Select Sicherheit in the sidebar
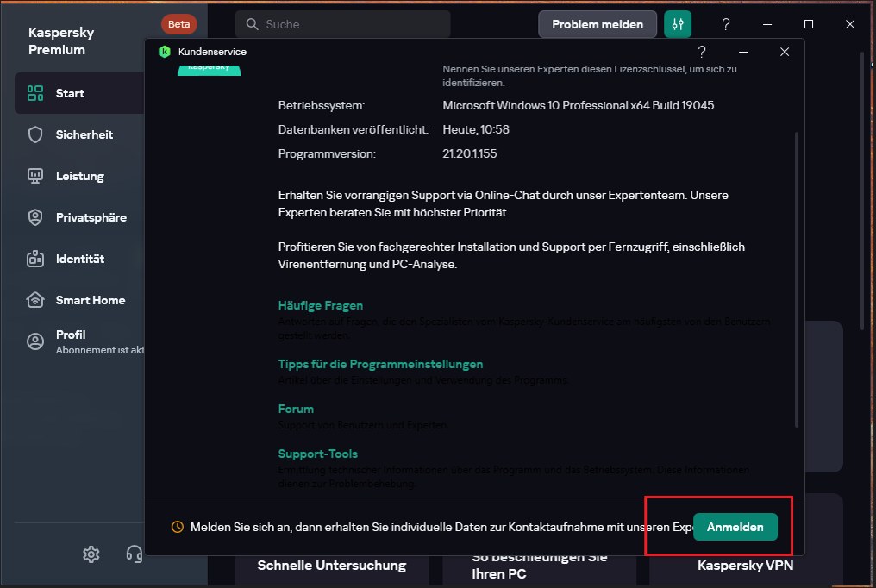The image size is (876, 588). point(79,134)
